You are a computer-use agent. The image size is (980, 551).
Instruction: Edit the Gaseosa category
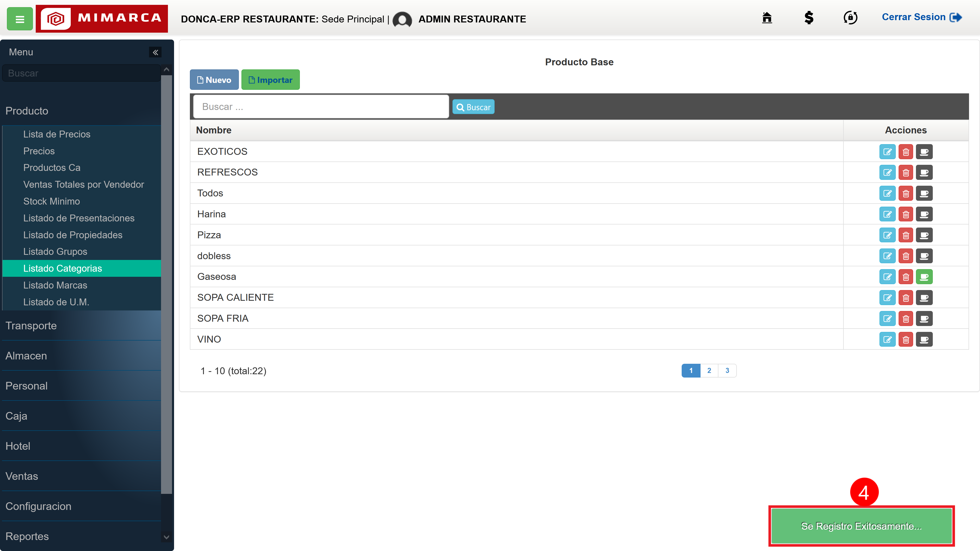pyautogui.click(x=887, y=277)
